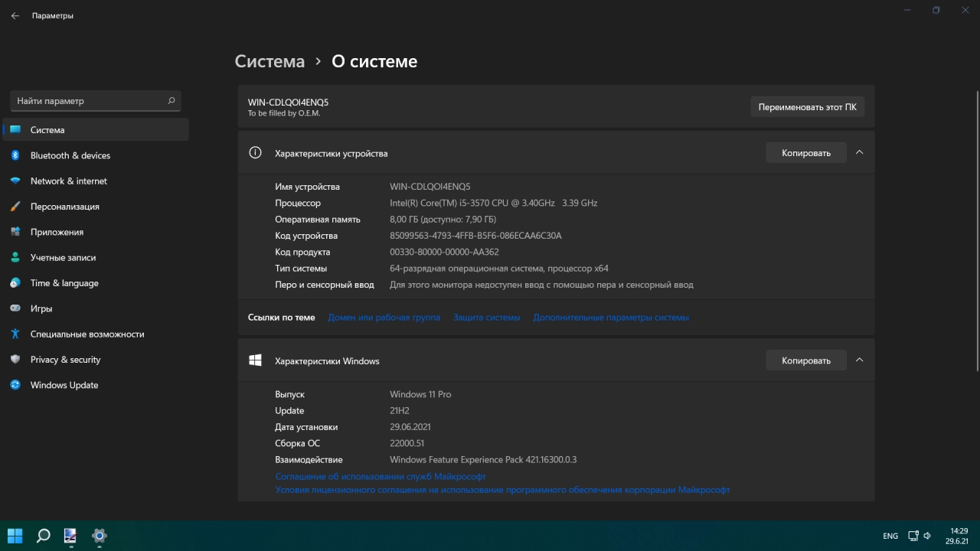Focus the Найти параметр search field
This screenshot has width=980, height=551.
[96, 100]
